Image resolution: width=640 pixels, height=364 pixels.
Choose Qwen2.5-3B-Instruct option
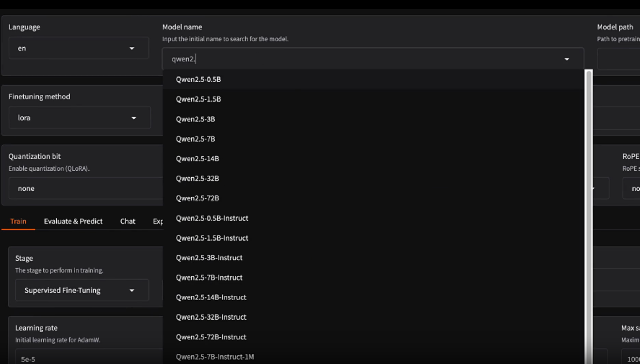coord(373,258)
